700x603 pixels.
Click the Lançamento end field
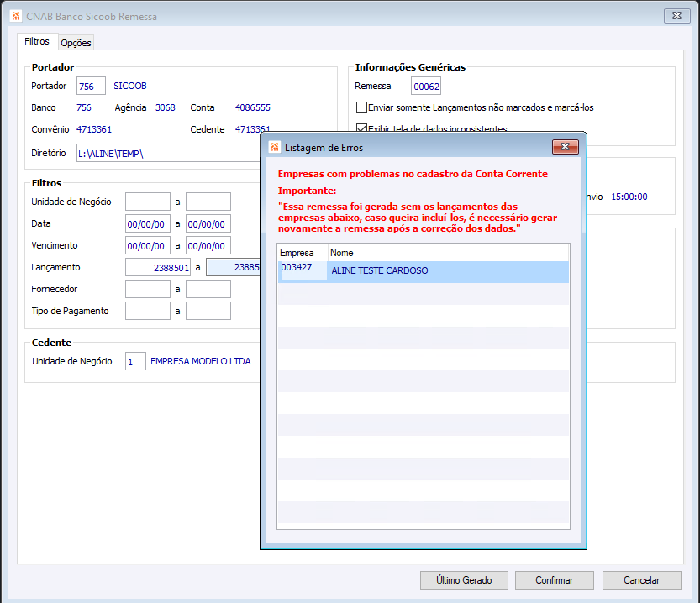point(233,267)
